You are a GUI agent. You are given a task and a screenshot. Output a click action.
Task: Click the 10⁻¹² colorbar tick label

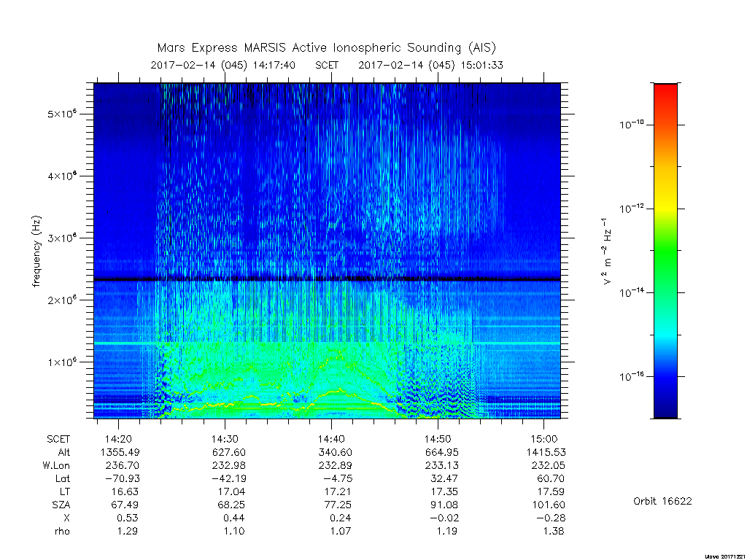(x=632, y=208)
